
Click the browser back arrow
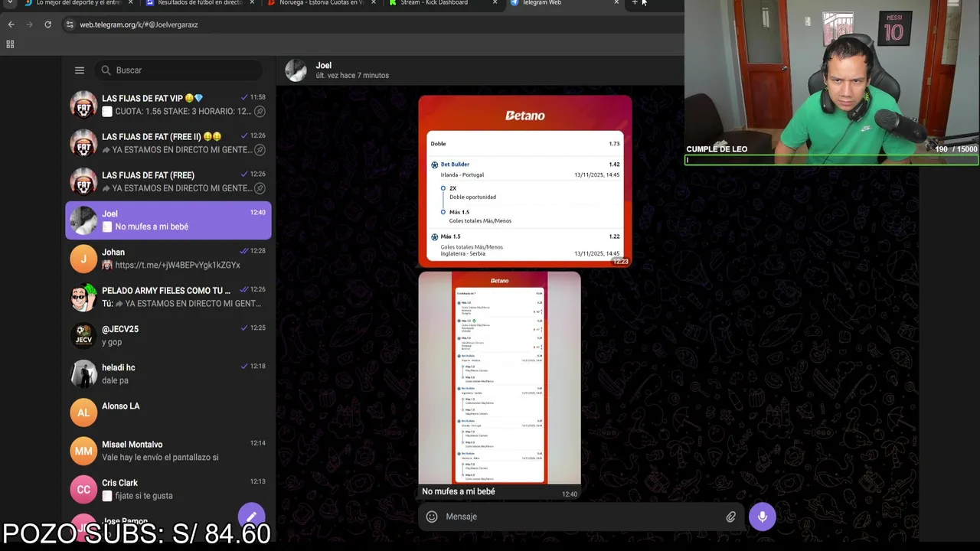11,24
